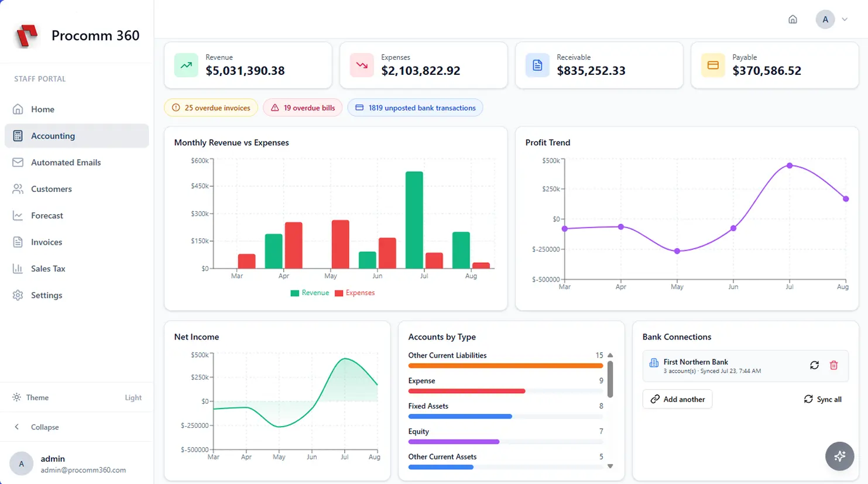Collapse the sidebar
868x484 pixels.
point(77,427)
